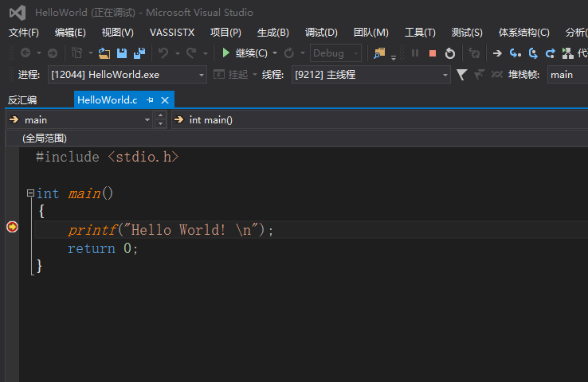Click the browser refresh circular arrow icon
Screen dimensions: 588x382
(x=288, y=53)
